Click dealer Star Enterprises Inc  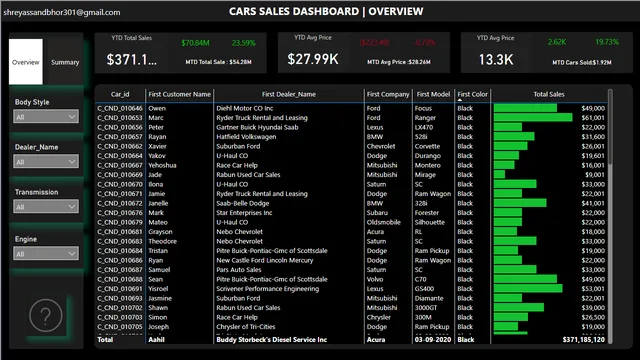pos(244,213)
